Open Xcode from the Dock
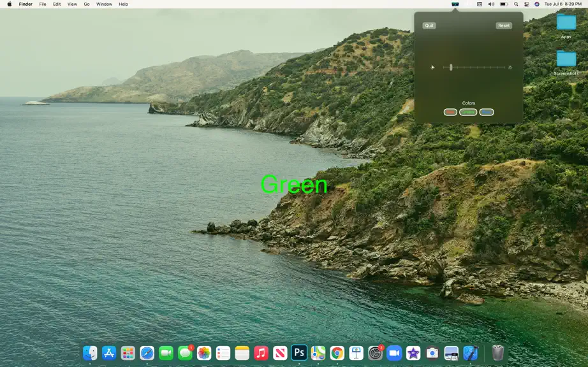588x367 pixels. (x=470, y=353)
